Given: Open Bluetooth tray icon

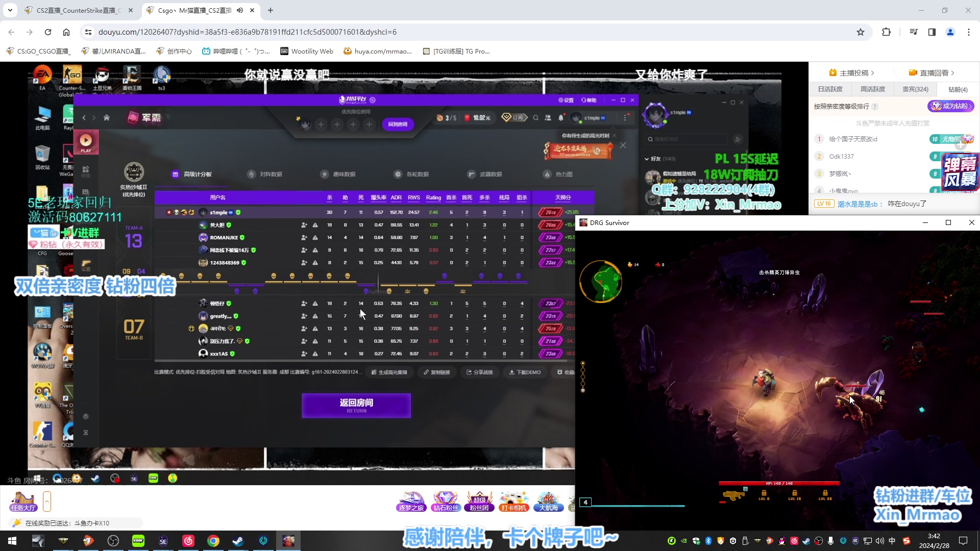Looking at the screenshot, I should [x=708, y=541].
